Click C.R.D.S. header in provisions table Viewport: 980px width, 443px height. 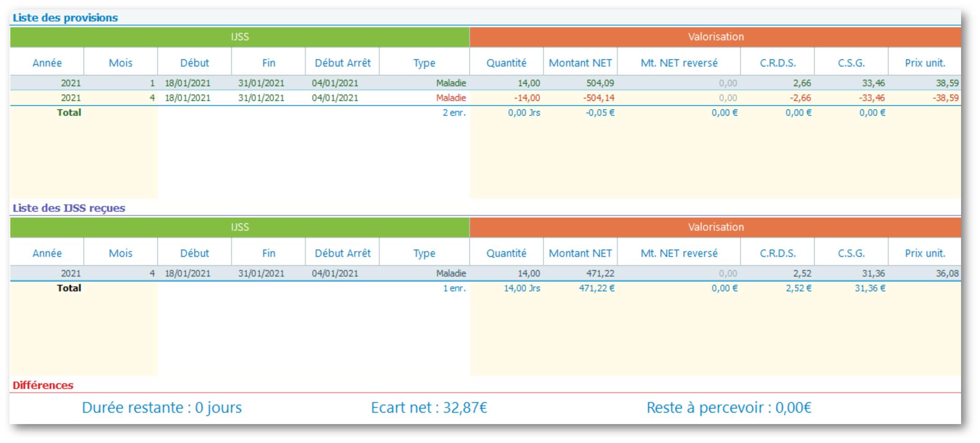[778, 63]
